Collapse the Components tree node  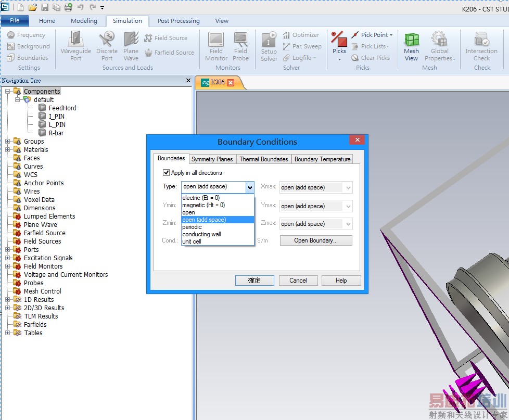click(x=7, y=92)
